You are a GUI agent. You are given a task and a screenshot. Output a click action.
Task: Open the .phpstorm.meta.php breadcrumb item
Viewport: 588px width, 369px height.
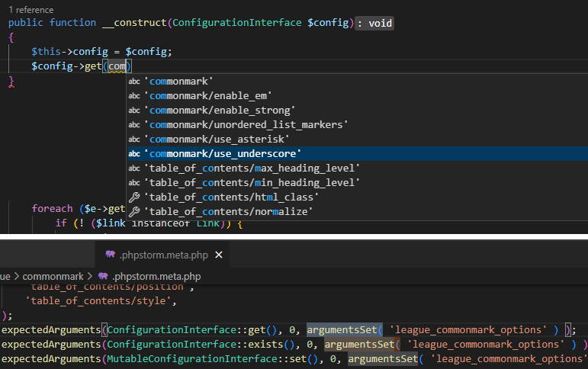pyautogui.click(x=156, y=277)
